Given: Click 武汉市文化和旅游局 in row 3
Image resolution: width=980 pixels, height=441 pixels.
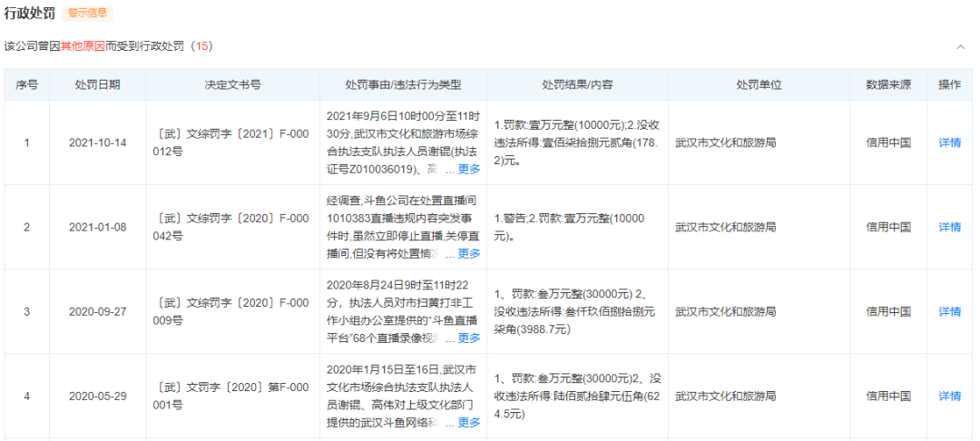Looking at the screenshot, I should coord(726,311).
